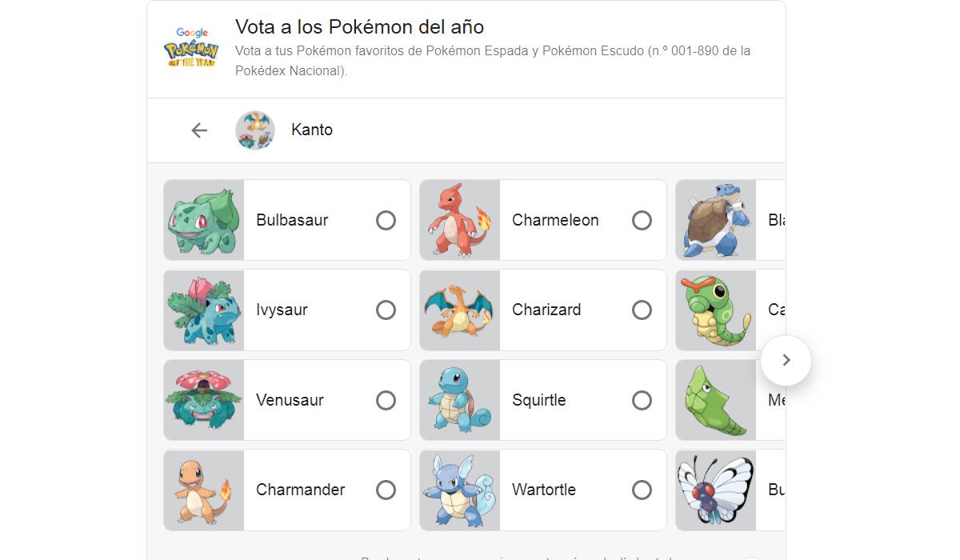Image resolution: width=960 pixels, height=560 pixels.
Task: Click the voting page heading text
Action: (x=358, y=26)
